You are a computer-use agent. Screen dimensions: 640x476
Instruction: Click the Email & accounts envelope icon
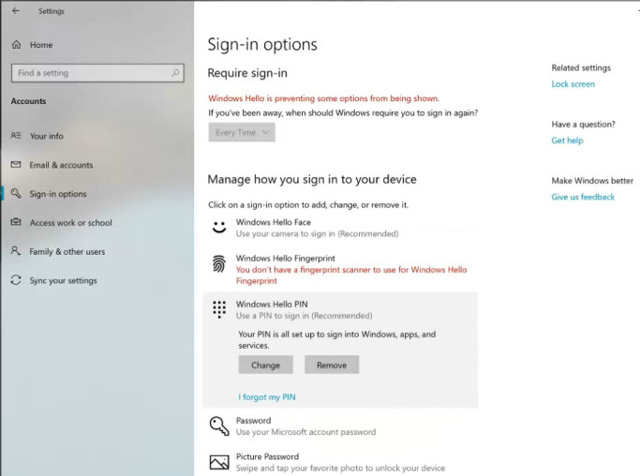16,165
